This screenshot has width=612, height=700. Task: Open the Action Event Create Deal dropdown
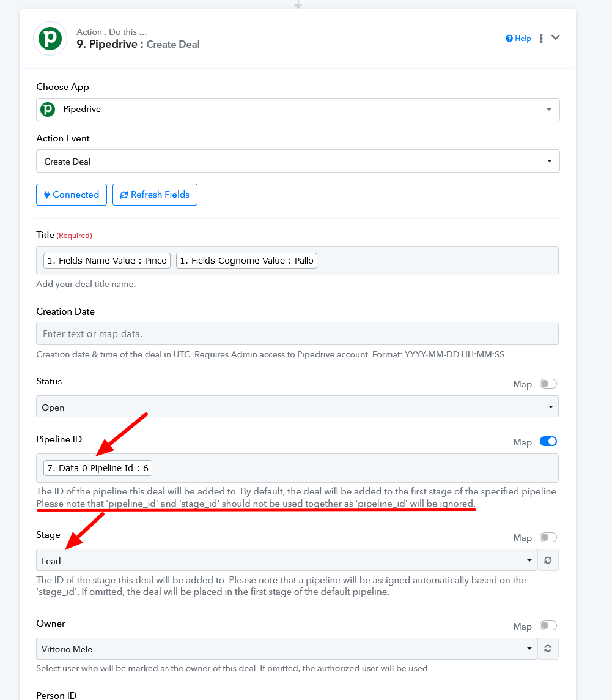[298, 161]
